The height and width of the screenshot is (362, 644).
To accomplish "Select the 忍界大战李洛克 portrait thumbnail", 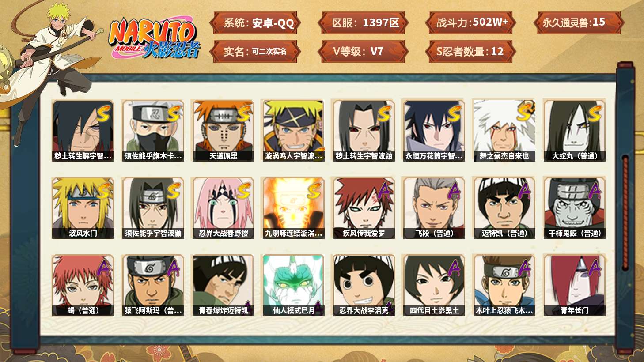I will coord(364,285).
